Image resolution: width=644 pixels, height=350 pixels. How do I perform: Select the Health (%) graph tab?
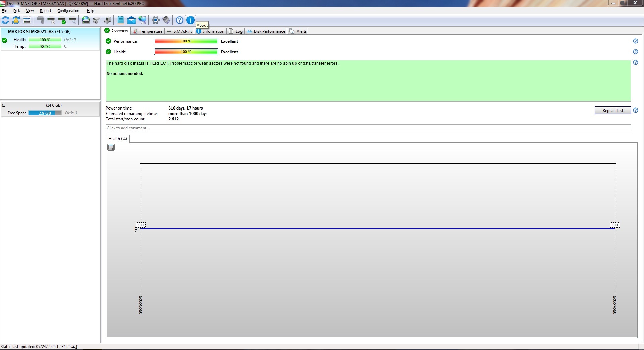[x=118, y=139]
